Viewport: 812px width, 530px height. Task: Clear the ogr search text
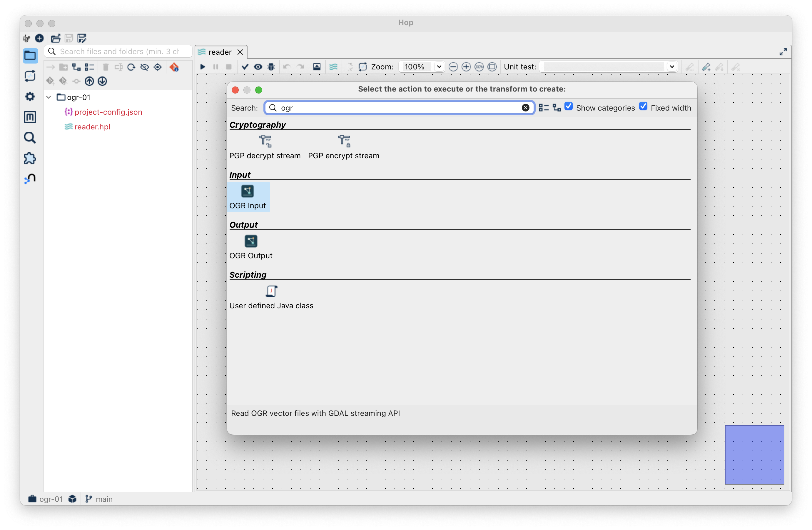[x=525, y=108]
